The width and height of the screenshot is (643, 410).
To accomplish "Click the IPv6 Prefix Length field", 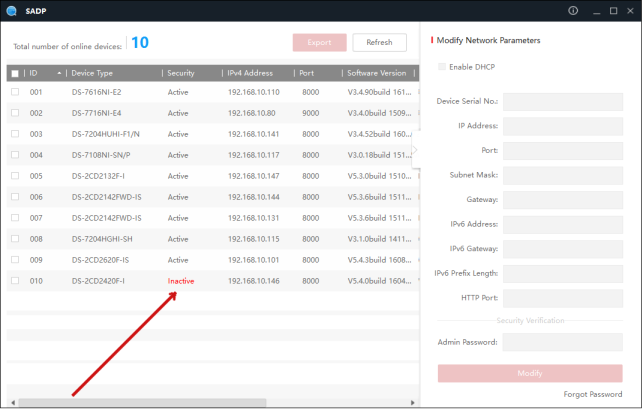I will tap(563, 274).
